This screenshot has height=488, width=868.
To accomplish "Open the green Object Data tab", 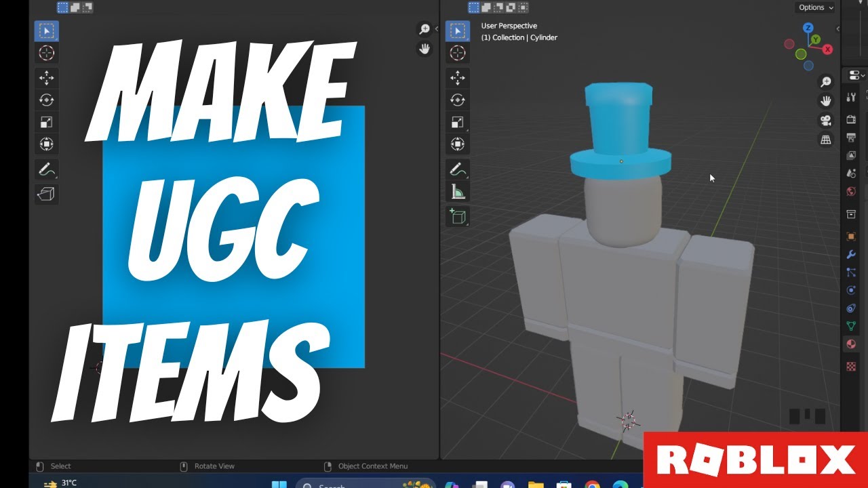I will (851, 326).
